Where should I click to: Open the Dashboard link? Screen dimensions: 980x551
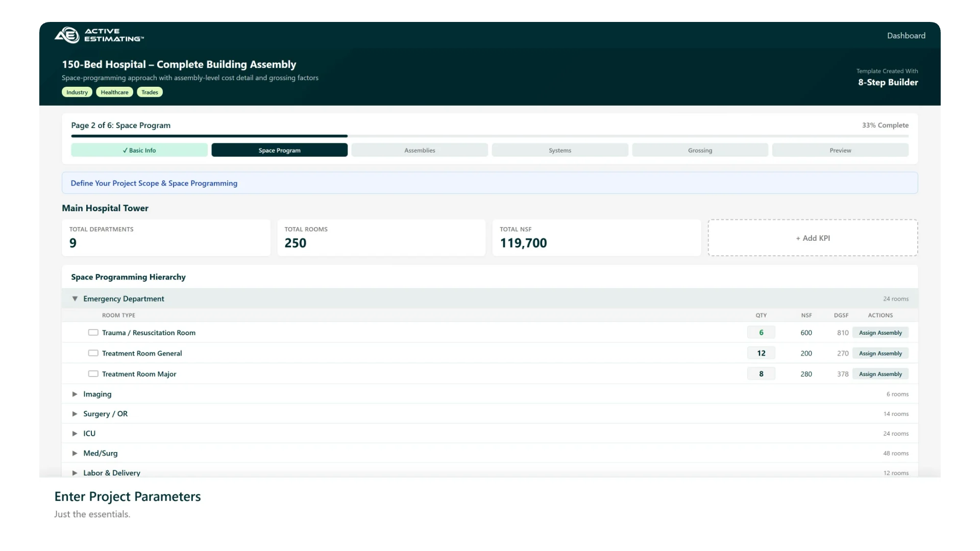(905, 36)
